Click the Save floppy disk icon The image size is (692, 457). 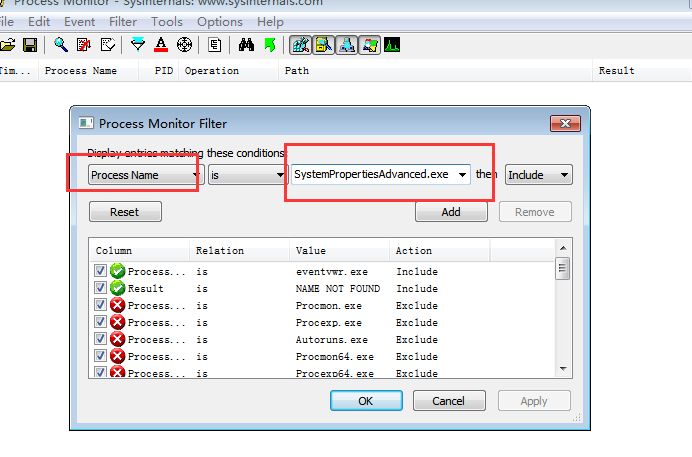click(30, 45)
